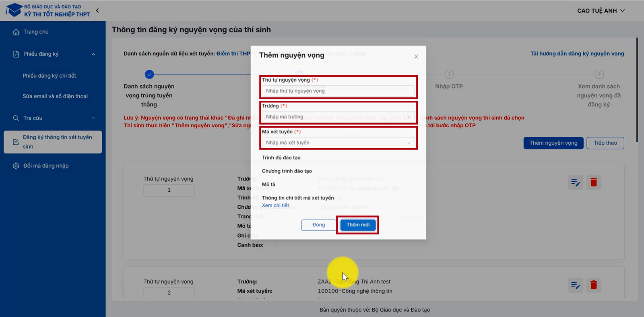The width and height of the screenshot is (644, 317).
Task: Click the graduation cap logo
Action: point(14,10)
